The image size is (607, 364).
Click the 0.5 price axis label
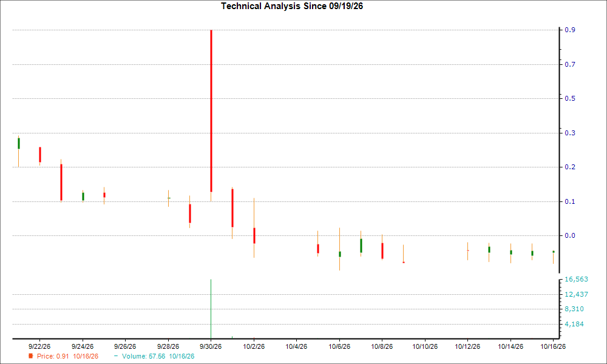pyautogui.click(x=570, y=98)
